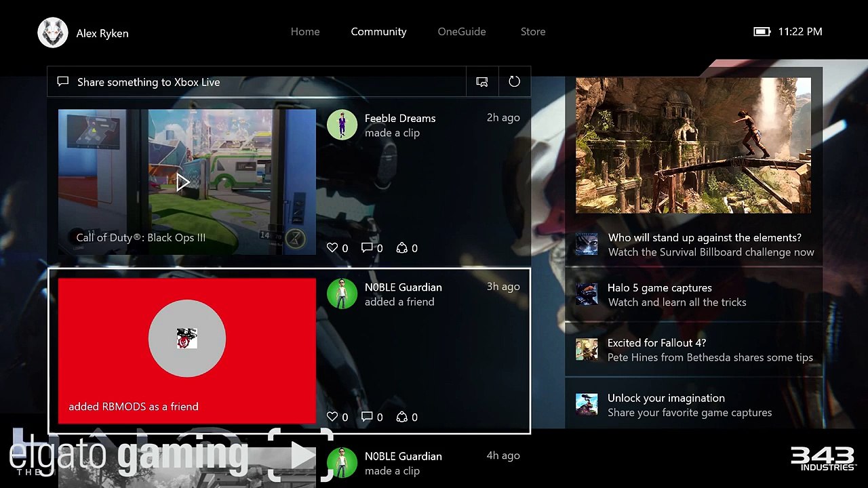Open N0BLE Guardian avatar on 4h post

[342, 463]
